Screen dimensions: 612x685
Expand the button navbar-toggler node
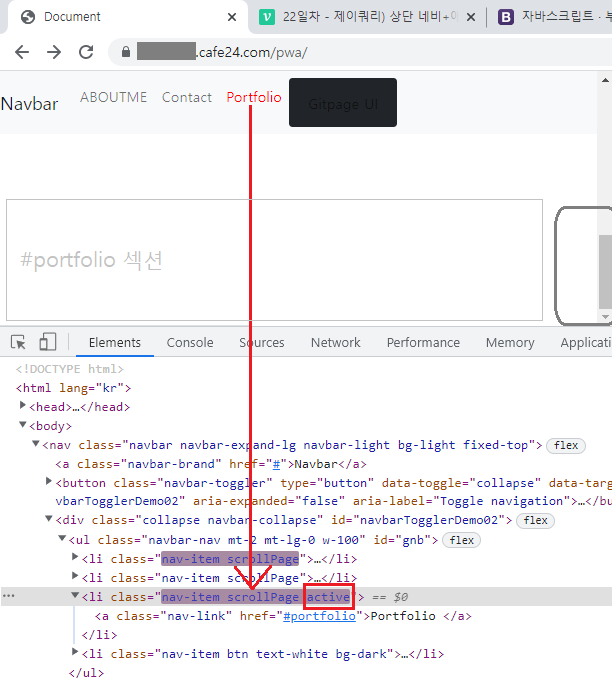[49, 481]
